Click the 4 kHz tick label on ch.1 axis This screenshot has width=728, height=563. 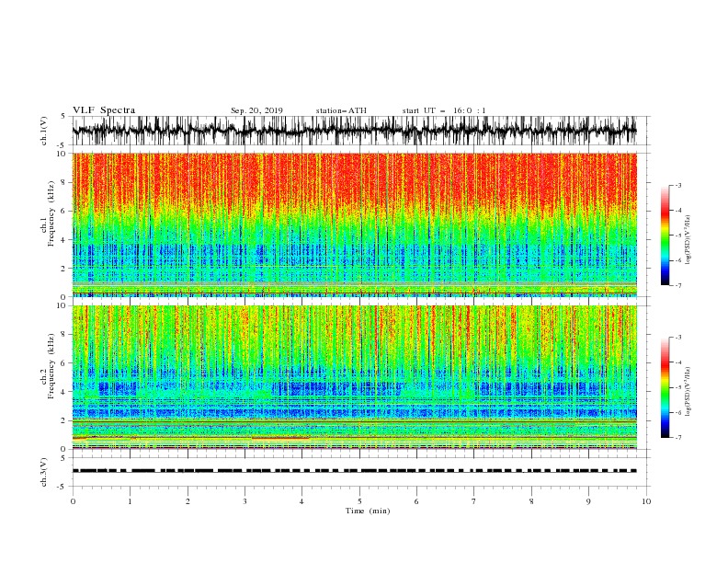point(63,240)
